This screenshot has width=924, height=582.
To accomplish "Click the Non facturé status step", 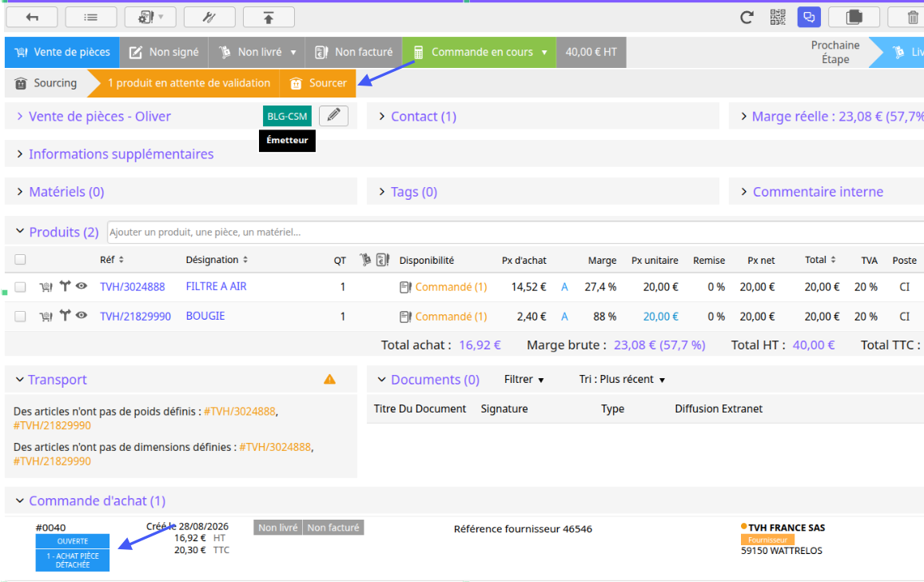I will 353,52.
